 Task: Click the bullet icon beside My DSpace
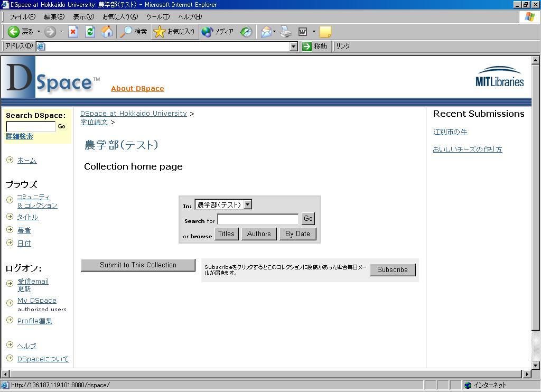point(10,303)
